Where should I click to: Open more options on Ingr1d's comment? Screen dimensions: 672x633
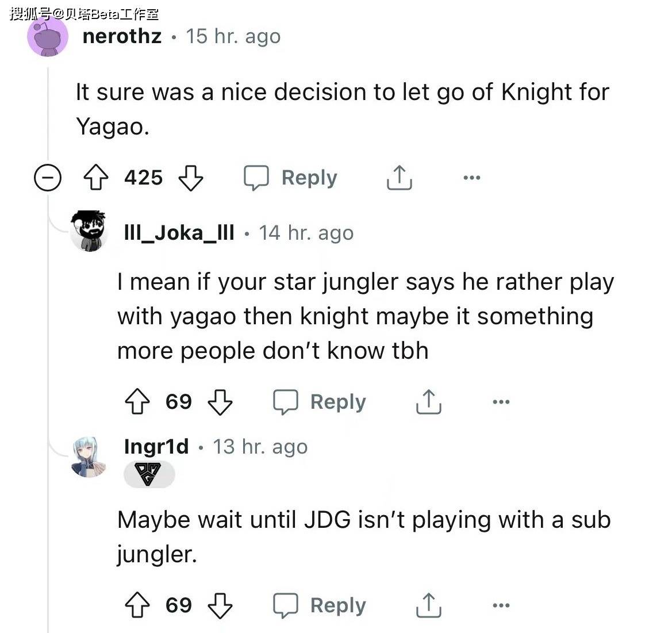(x=501, y=605)
